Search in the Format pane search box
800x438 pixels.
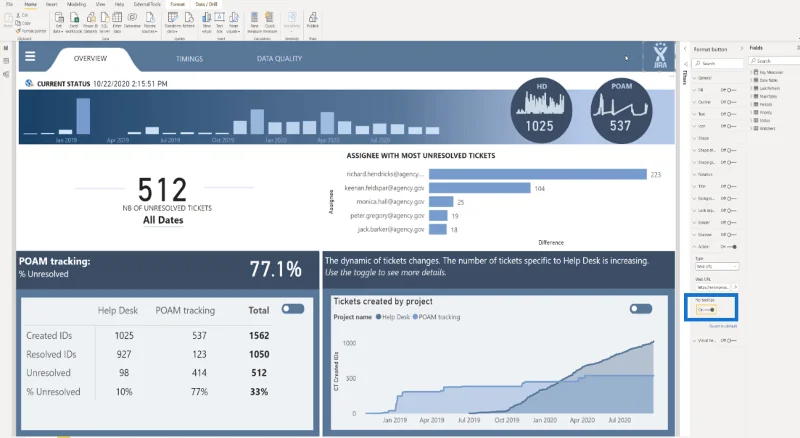(x=718, y=63)
